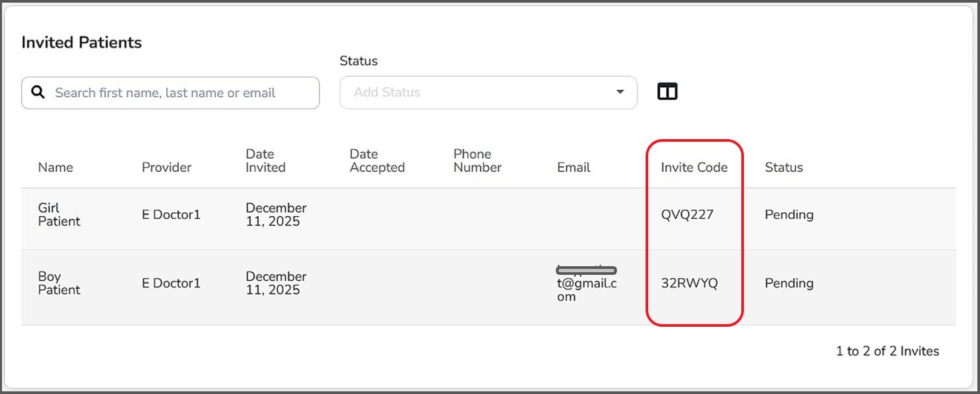The height and width of the screenshot is (394, 980).
Task: Focus the patient search input field
Action: click(180, 93)
